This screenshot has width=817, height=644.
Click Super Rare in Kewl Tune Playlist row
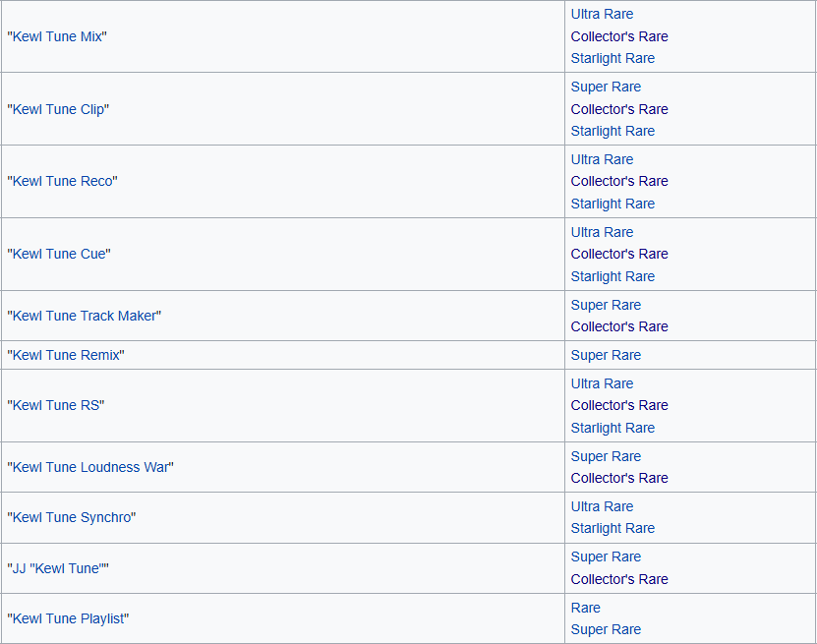606,629
